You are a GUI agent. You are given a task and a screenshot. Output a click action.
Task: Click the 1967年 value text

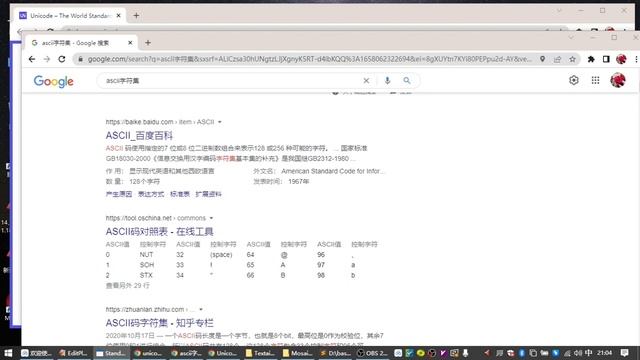click(299, 182)
